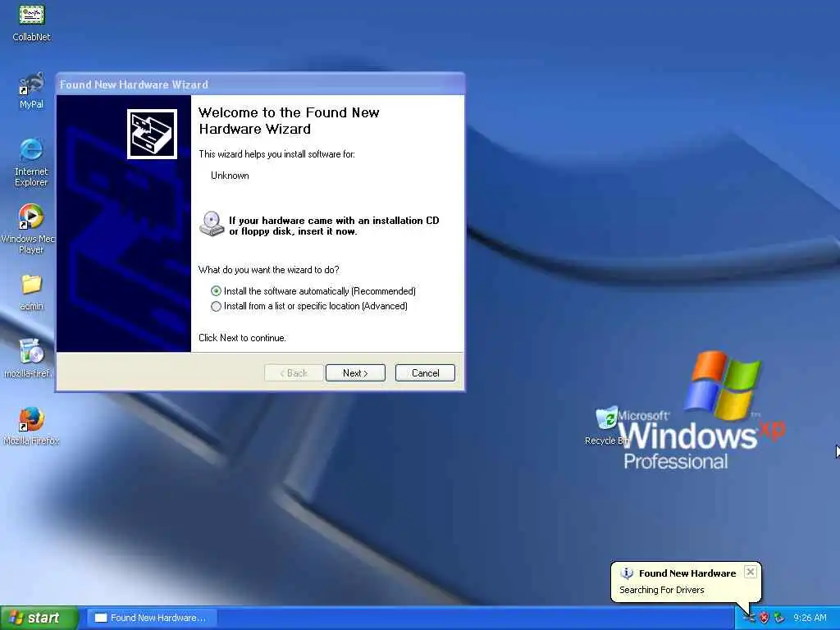Cancel the Found New Hardware Wizard
Screen dimensions: 840x630
(426, 373)
